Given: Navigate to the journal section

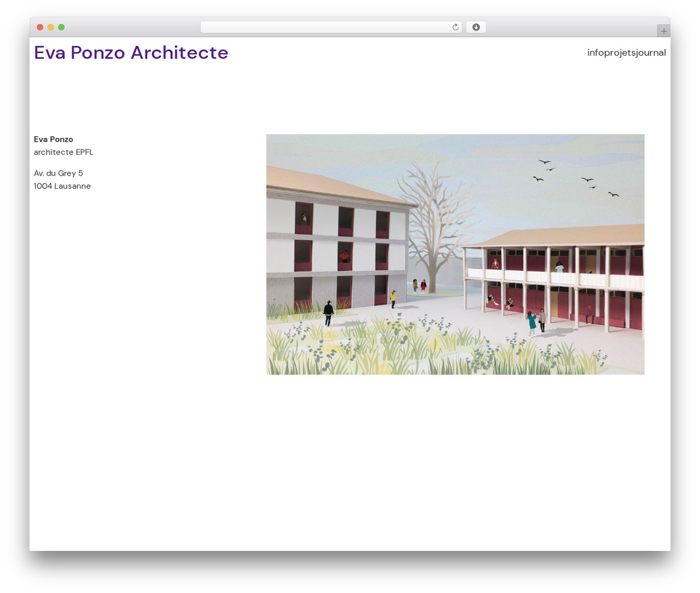Looking at the screenshot, I should (651, 53).
